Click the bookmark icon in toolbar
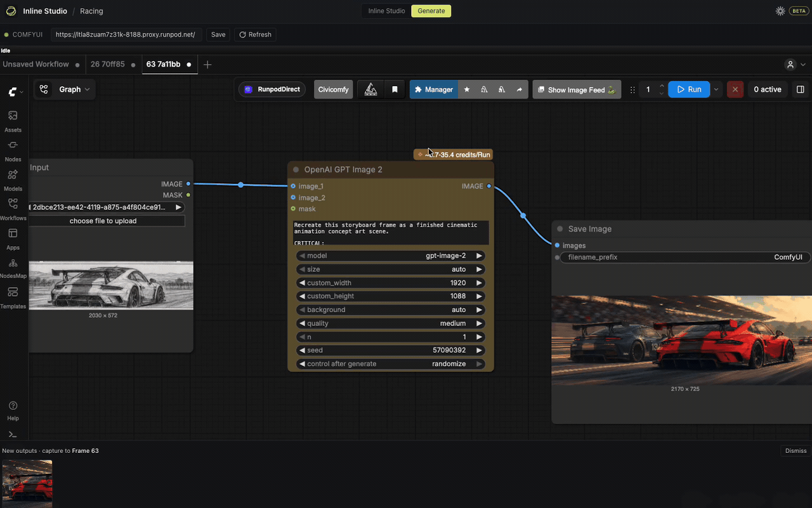The image size is (812, 508). click(395, 89)
